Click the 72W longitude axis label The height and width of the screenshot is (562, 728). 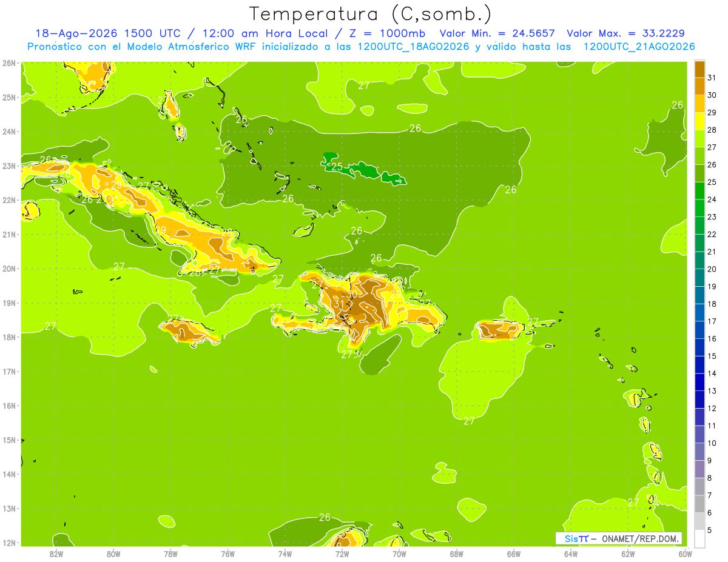tap(342, 554)
